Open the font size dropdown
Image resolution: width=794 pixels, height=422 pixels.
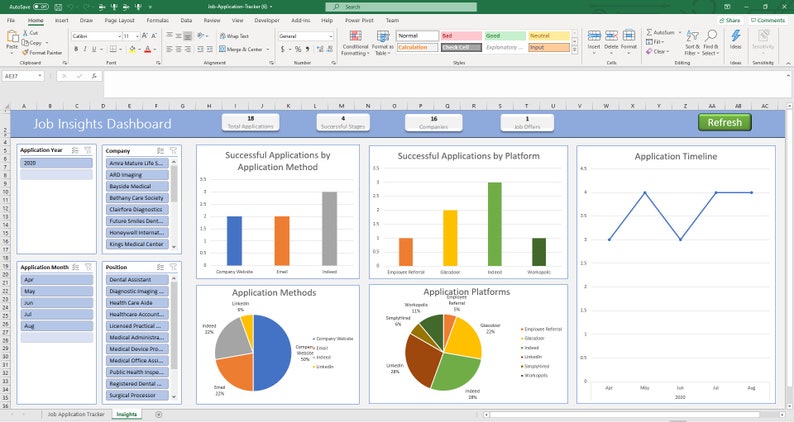[x=138, y=36]
